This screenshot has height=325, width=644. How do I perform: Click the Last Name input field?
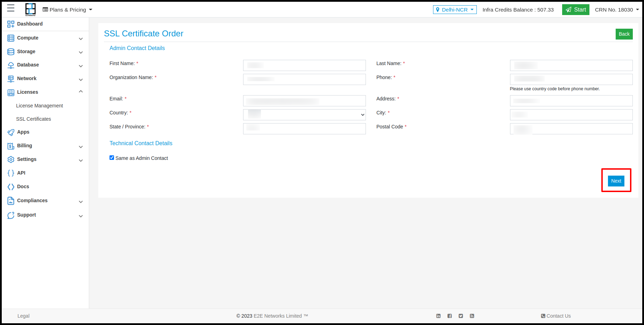tap(571, 65)
